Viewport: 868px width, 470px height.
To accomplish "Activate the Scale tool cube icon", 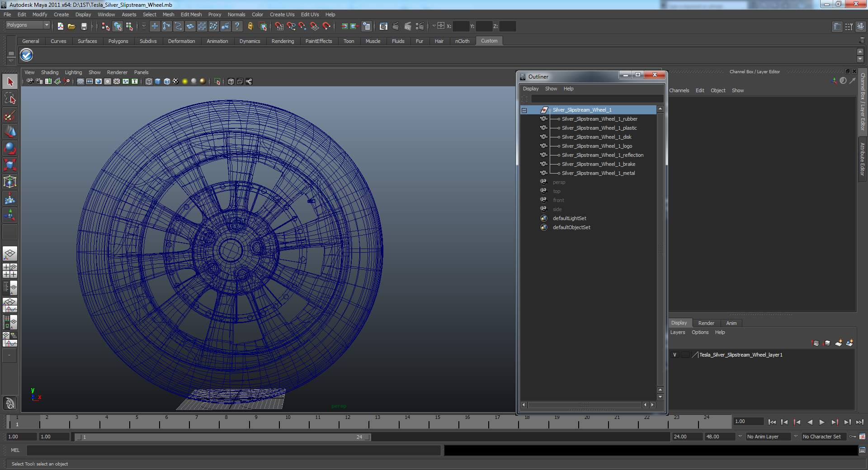I will 10,165.
